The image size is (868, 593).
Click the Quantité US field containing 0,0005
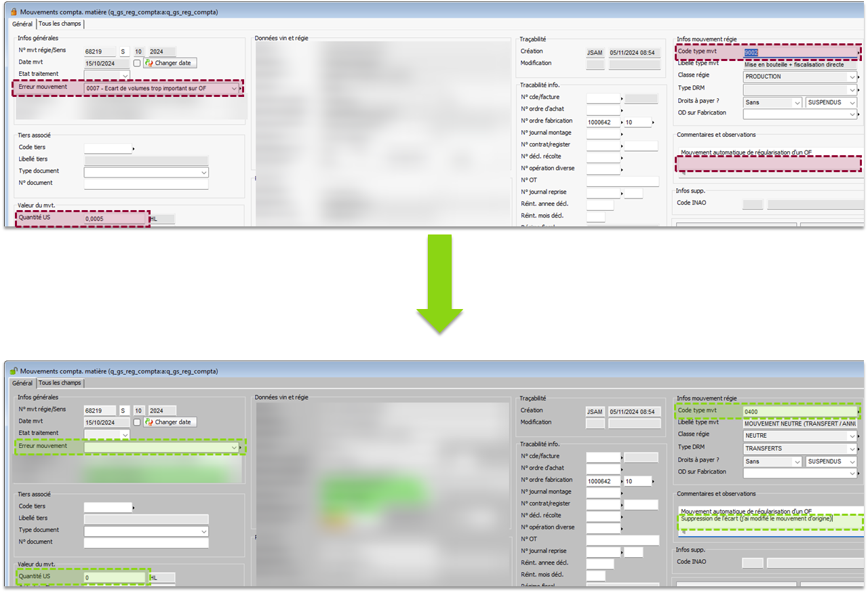(x=114, y=219)
